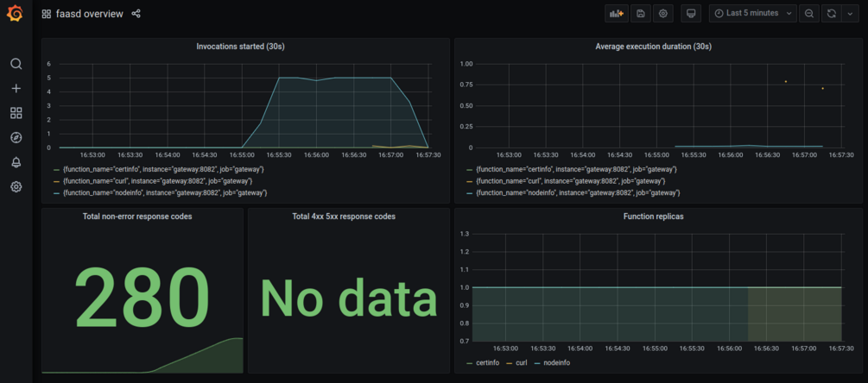Toggle curl in Function replicas legend
This screenshot has height=383, width=868.
click(x=521, y=362)
